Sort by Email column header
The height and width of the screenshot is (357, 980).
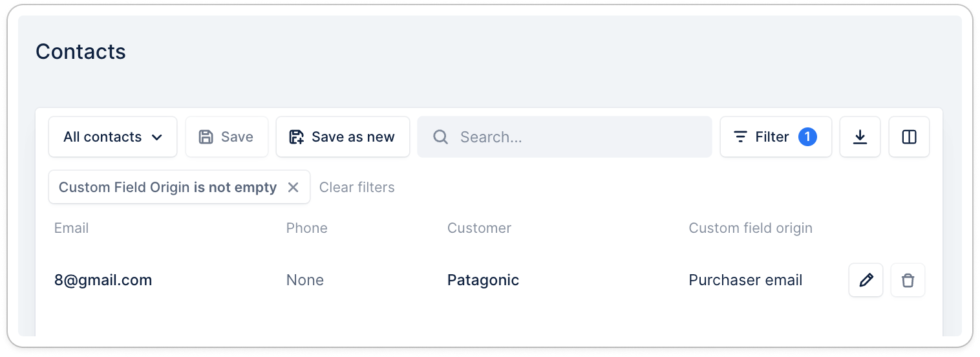72,228
